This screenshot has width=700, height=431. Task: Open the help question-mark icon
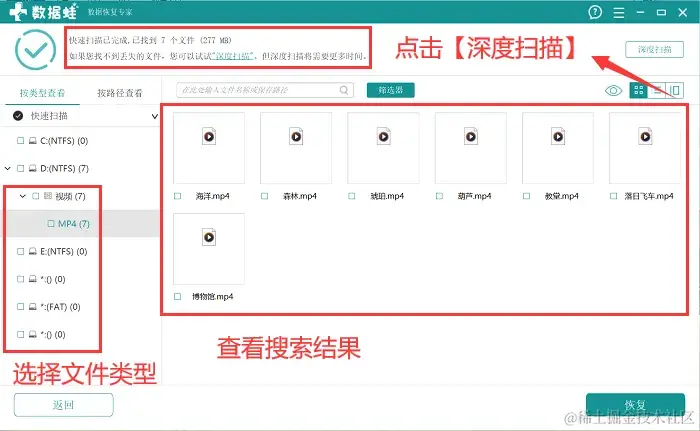click(595, 12)
